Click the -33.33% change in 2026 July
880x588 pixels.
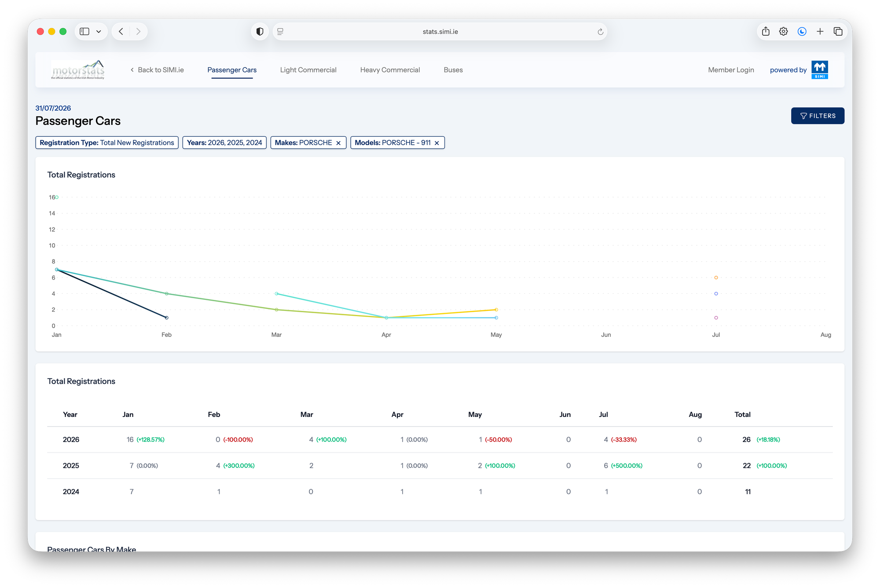[624, 440]
